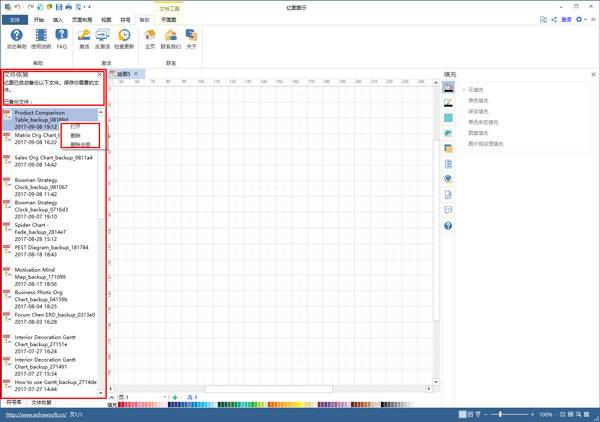Pick the dark blue swatch in color bar
This screenshot has width=600, height=422.
(x=171, y=404)
